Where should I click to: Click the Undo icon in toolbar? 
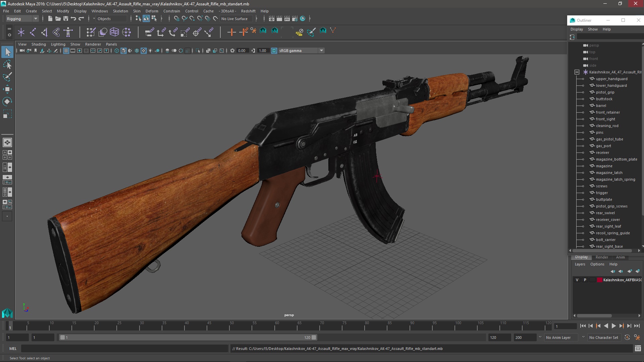coord(73,19)
